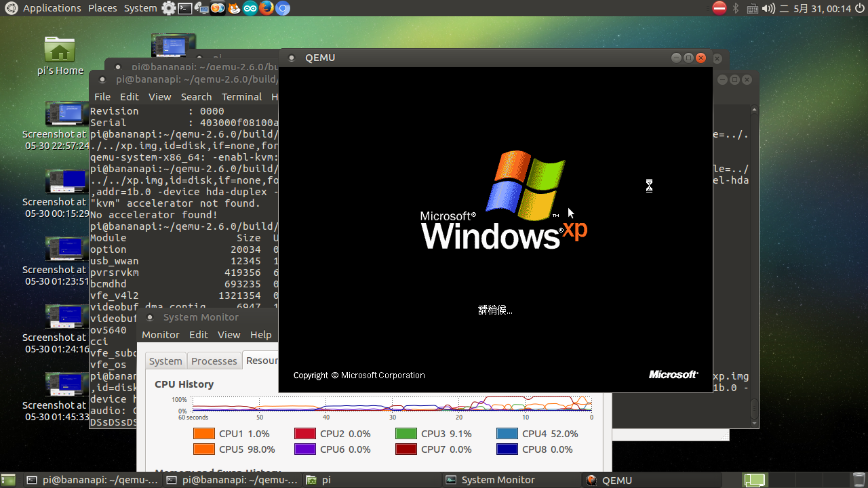Open the File menu in the terminal window
The image size is (868, 488).
(102, 97)
